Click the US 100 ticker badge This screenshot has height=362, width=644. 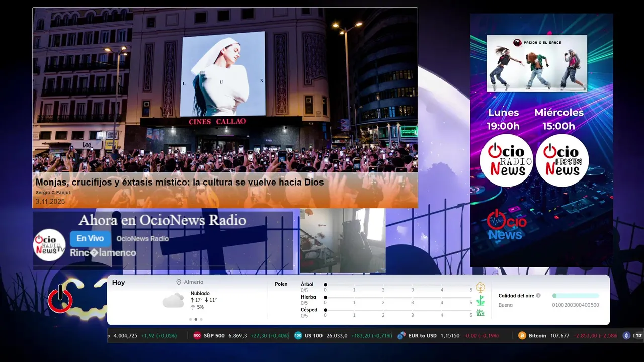pos(298,336)
